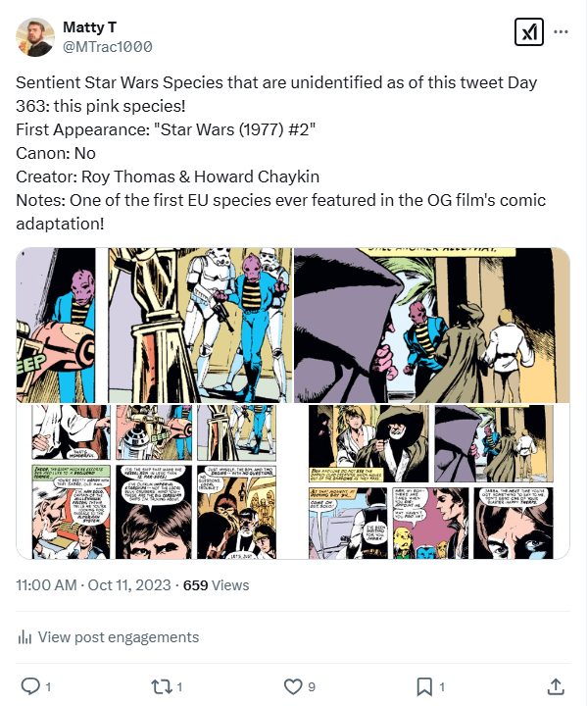
Task: View the bottom-right comic page image
Action: pyautogui.click(x=432, y=481)
